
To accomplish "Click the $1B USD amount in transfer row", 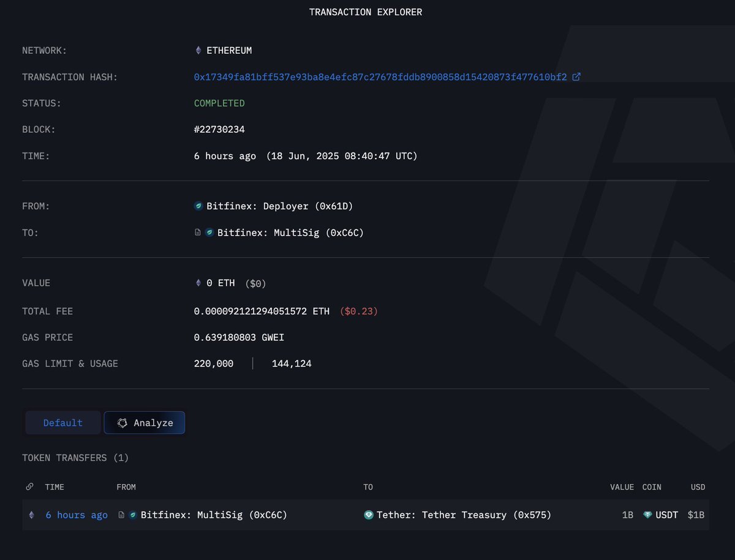I will point(696,515).
